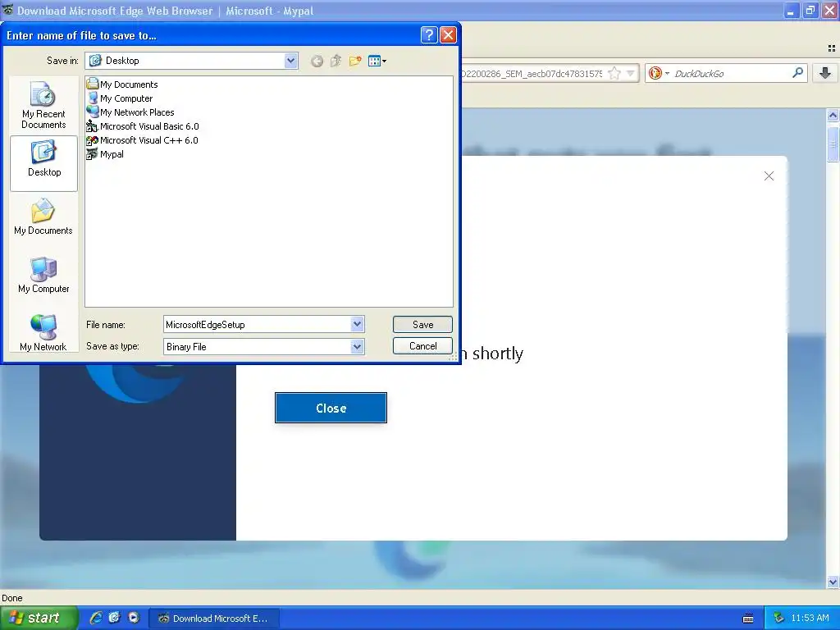Click the Save button
Viewport: 840px width, 630px height.
(x=422, y=324)
